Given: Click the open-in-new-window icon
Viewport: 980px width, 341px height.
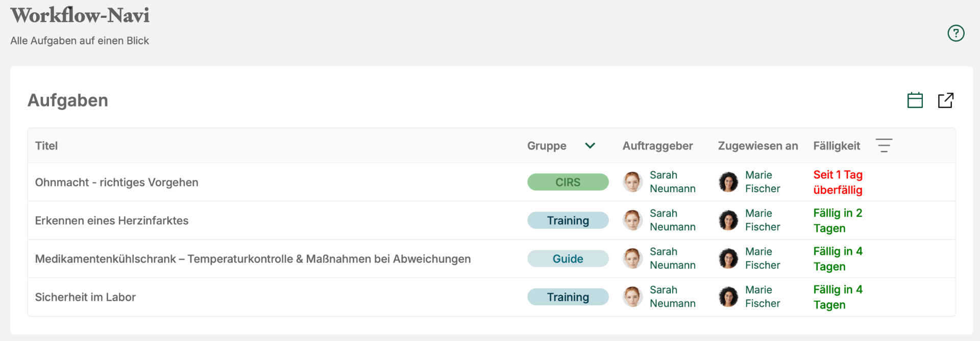Looking at the screenshot, I should pos(945,100).
